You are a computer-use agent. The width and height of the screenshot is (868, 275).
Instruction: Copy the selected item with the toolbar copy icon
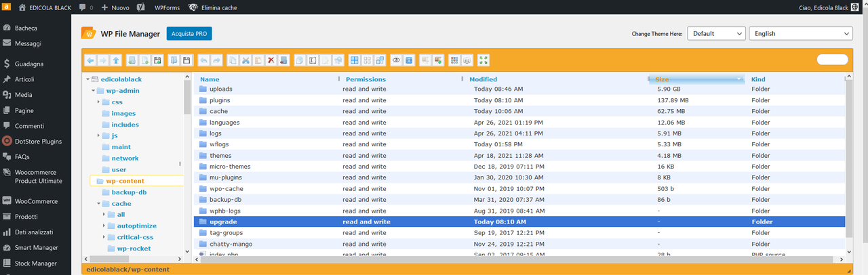pos(233,60)
